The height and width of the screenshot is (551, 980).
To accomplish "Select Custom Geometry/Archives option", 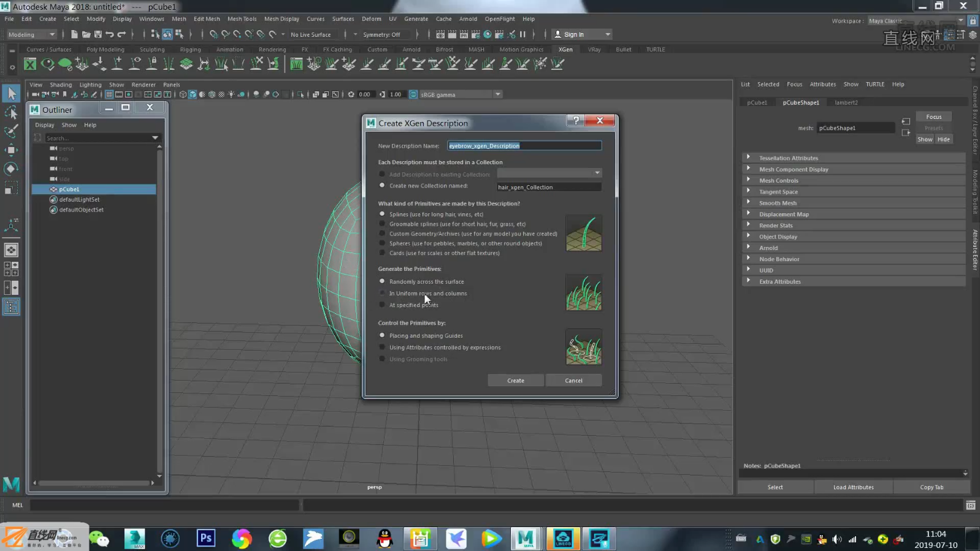I will [382, 234].
